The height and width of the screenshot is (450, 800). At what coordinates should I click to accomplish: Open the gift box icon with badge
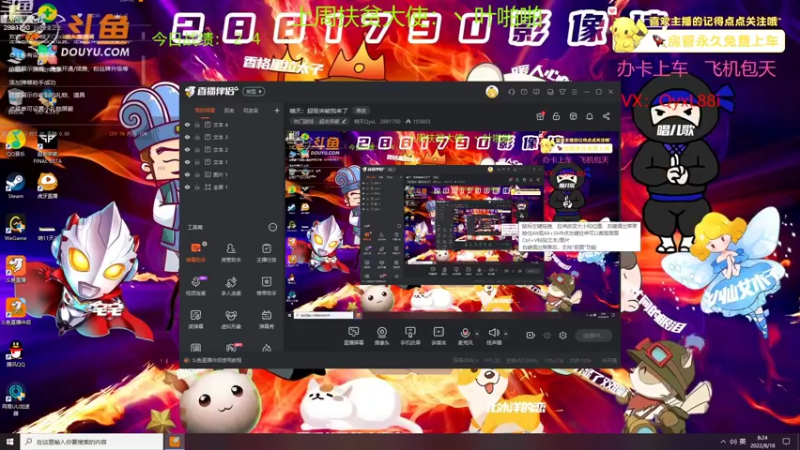(540, 116)
